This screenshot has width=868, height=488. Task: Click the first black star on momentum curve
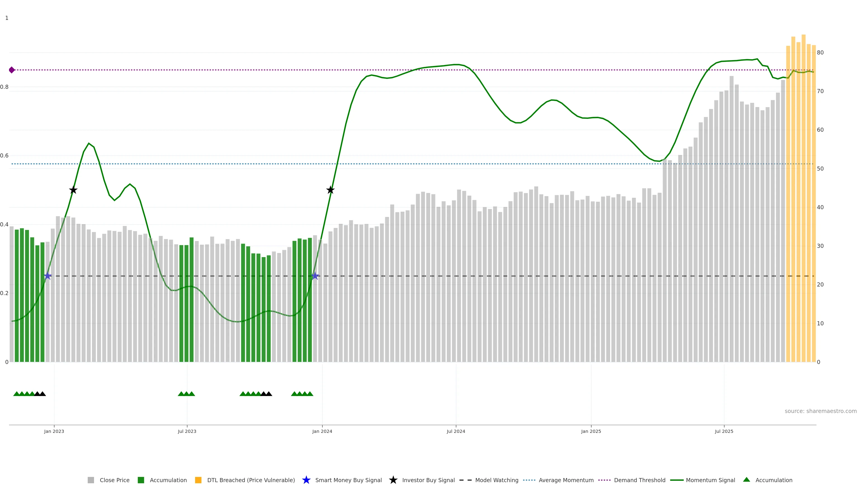(x=73, y=190)
